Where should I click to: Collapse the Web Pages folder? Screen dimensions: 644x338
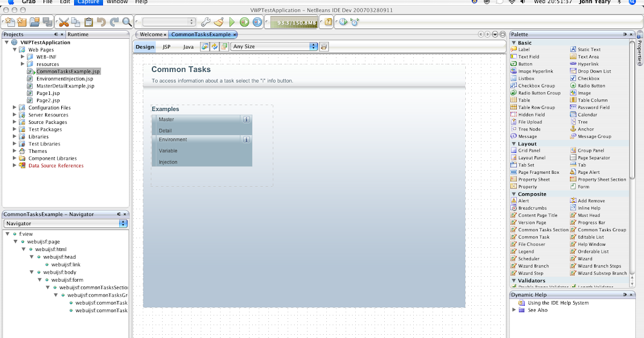14,50
